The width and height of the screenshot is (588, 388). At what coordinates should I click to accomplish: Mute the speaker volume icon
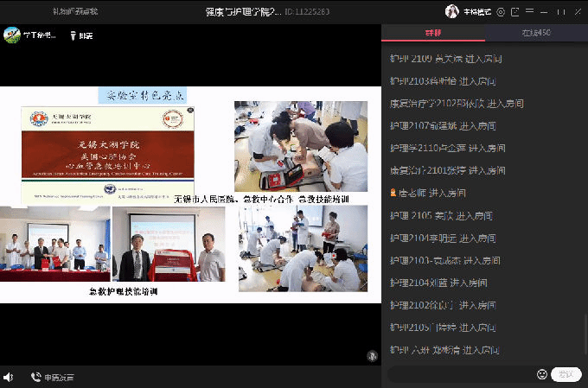9,377
